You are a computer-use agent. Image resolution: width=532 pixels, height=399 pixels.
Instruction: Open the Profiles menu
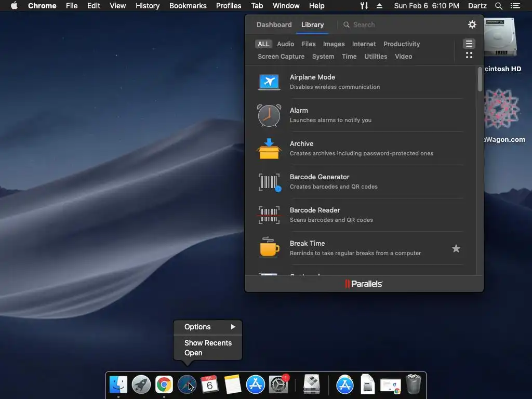coord(229,6)
